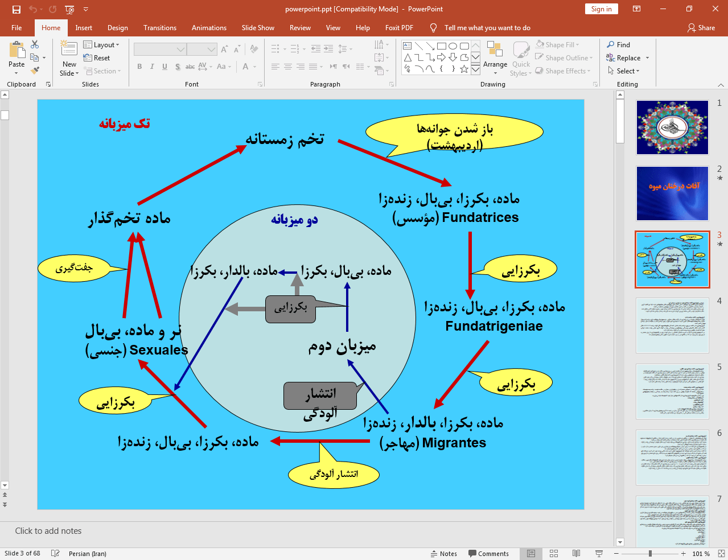Toggle Italic formatting
This screenshot has height=560, width=728.
[152, 67]
